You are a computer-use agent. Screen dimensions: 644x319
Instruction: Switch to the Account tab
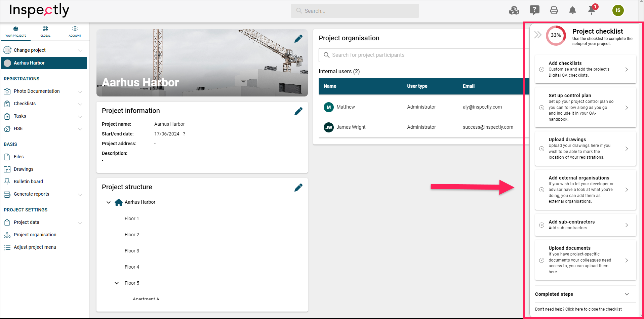coord(75,32)
